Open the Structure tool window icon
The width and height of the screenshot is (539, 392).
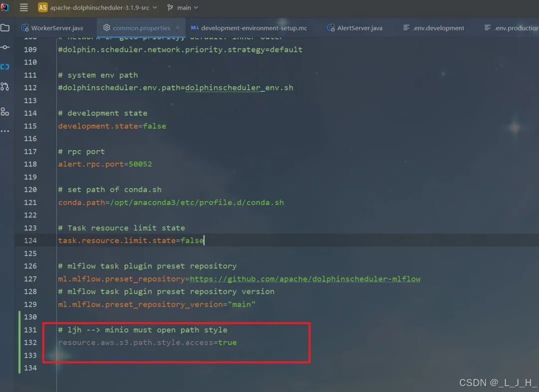(x=5, y=112)
